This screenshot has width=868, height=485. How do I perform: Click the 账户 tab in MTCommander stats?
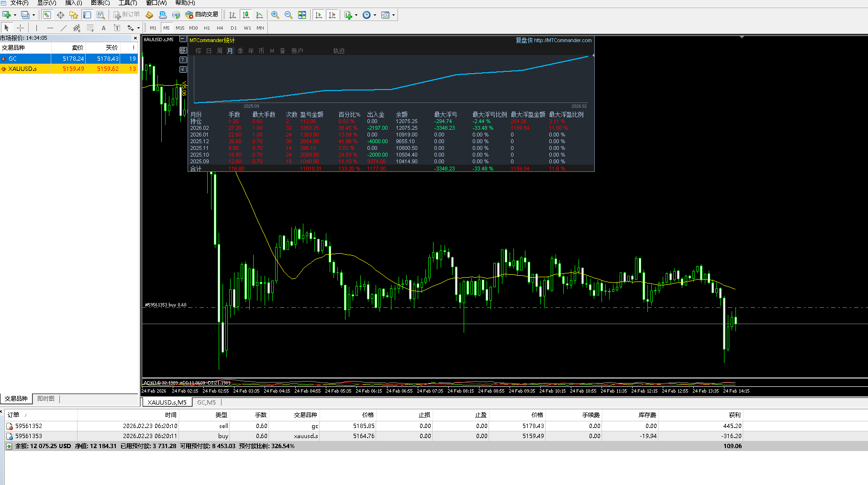297,51
